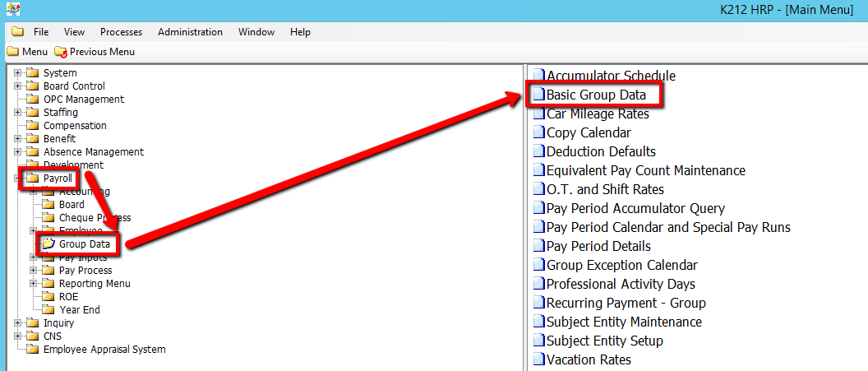
Task: Expand the System tree node
Action: [17, 73]
